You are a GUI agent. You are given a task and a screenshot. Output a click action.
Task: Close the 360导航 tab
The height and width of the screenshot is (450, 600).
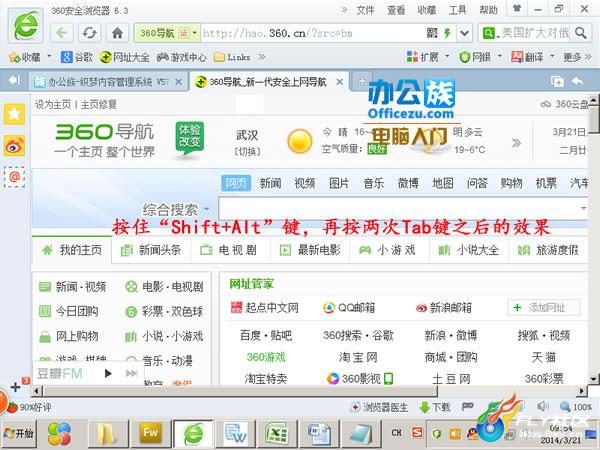coord(339,82)
